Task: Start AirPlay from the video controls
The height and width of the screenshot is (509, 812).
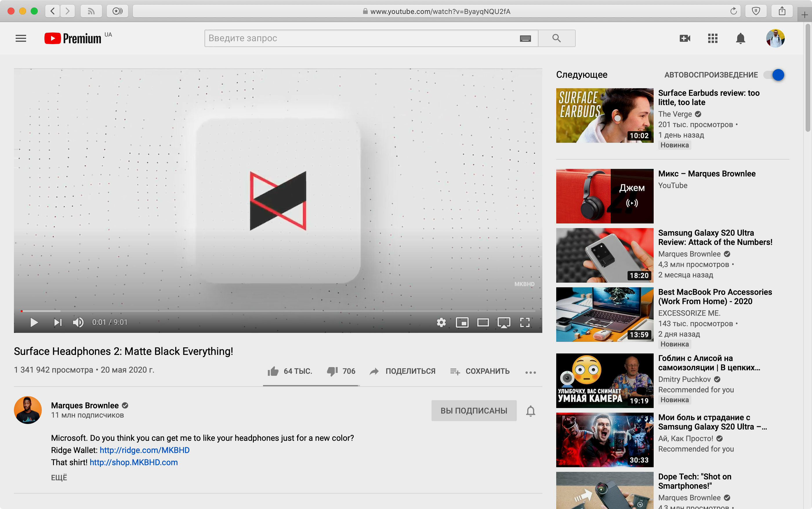Action: click(503, 322)
